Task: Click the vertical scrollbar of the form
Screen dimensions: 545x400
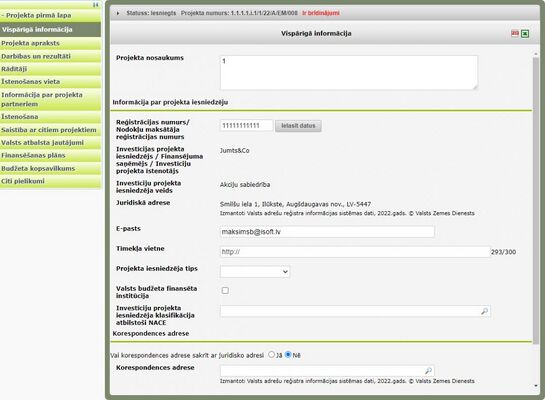Action: click(536, 200)
